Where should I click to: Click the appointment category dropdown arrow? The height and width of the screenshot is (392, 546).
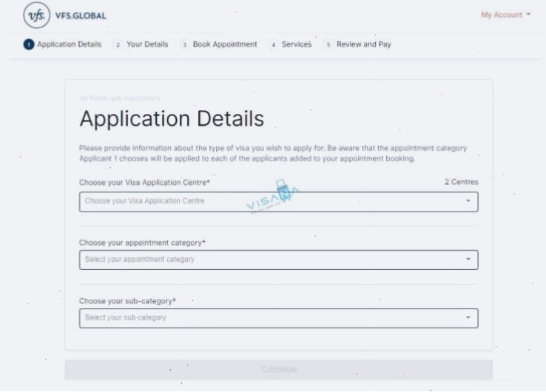tap(468, 259)
